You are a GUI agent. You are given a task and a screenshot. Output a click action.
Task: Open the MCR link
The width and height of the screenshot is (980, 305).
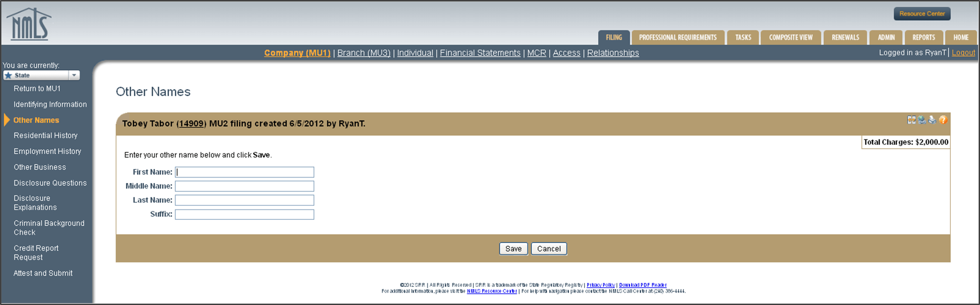click(536, 53)
